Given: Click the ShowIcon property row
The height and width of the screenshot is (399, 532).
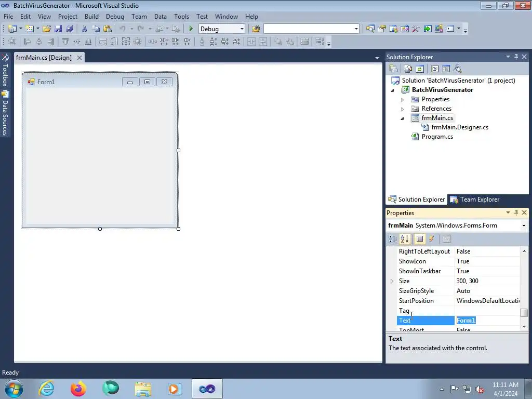Looking at the screenshot, I should [458, 261].
